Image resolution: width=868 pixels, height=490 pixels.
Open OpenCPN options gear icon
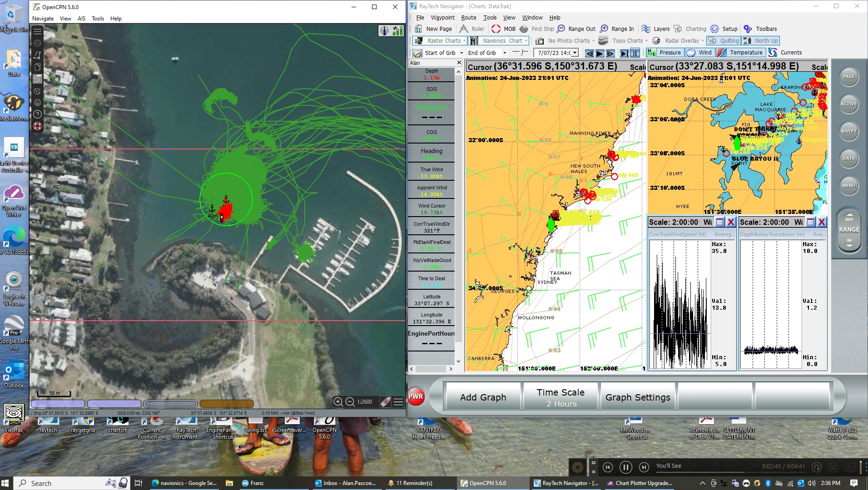click(38, 43)
